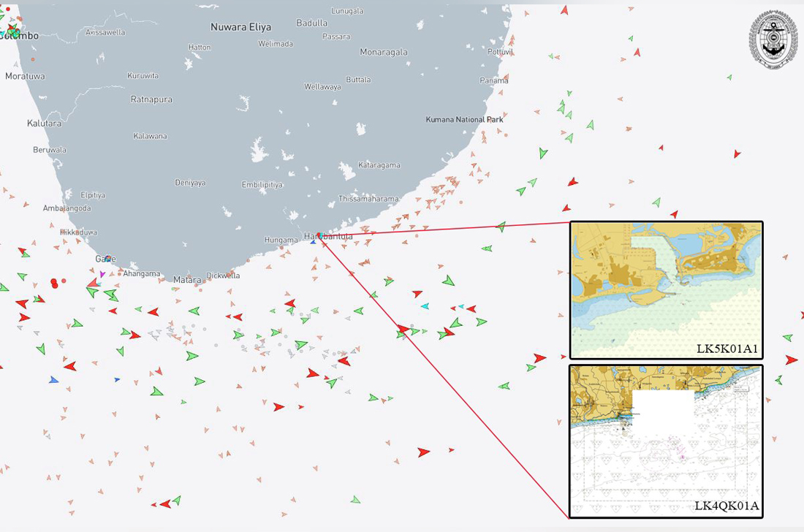
Task: Click the Badulla city label
Action: (x=312, y=23)
